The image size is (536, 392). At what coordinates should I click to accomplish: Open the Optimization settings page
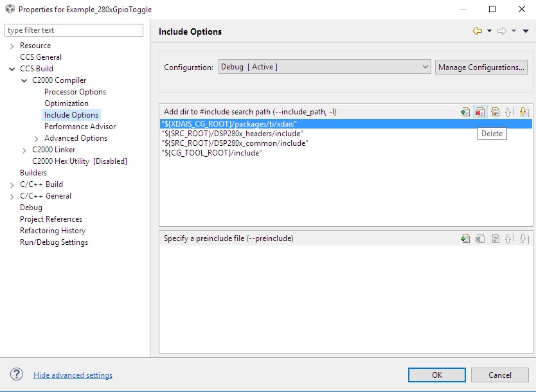pyautogui.click(x=66, y=103)
